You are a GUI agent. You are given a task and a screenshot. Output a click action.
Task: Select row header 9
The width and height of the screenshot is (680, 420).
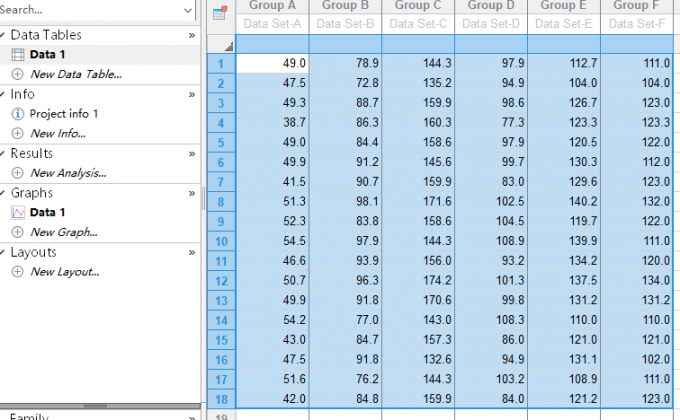[x=221, y=222]
